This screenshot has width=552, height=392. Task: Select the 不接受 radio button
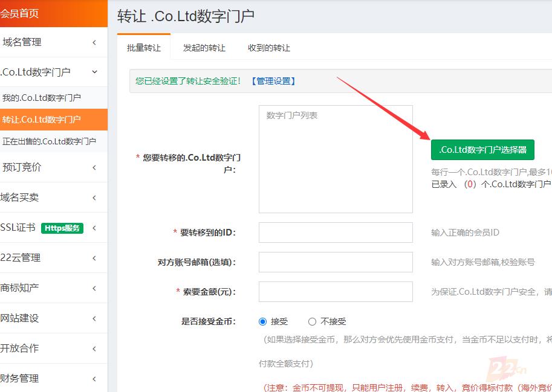(312, 322)
